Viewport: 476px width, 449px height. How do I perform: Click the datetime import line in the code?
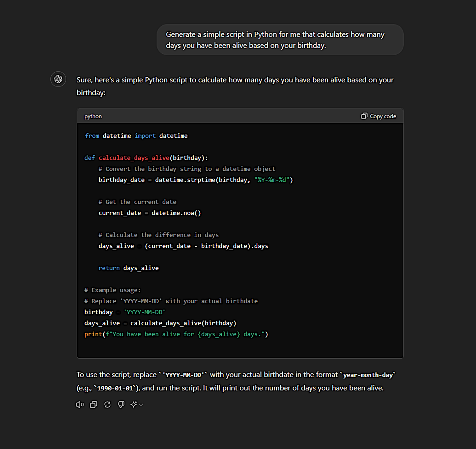pyautogui.click(x=136, y=136)
